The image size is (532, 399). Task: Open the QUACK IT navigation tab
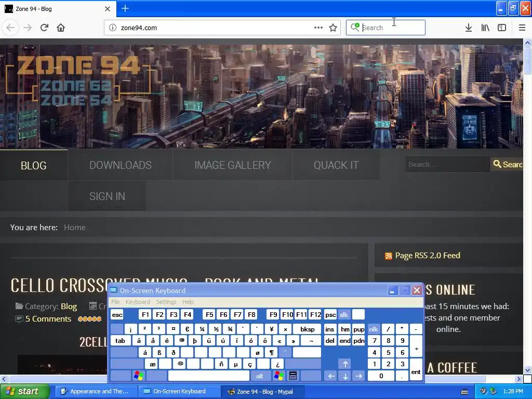pos(336,165)
